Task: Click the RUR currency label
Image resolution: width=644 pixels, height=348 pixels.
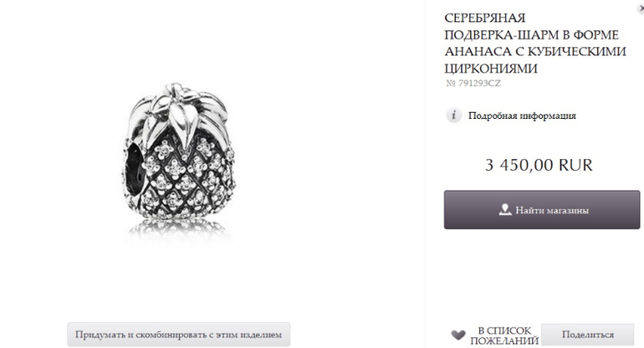Action: (575, 165)
